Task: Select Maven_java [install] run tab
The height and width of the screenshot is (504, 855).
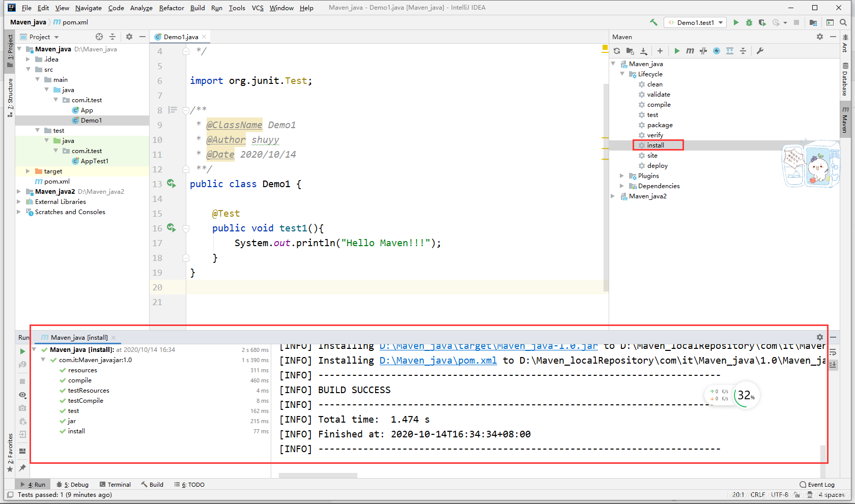Action: [x=79, y=337]
